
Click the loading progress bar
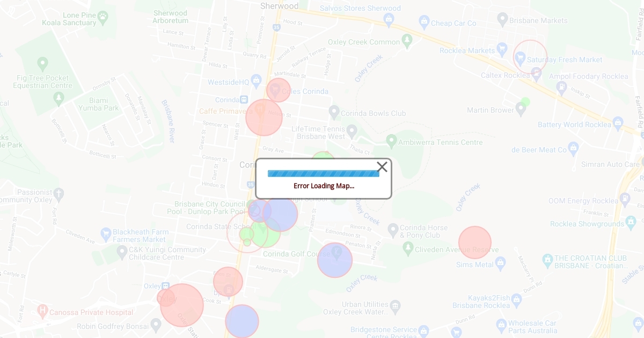(x=324, y=173)
